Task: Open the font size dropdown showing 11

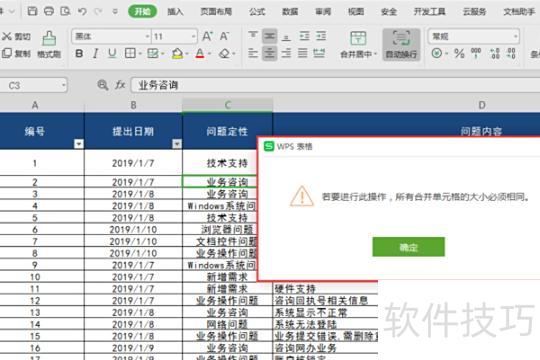Action: coord(193,36)
